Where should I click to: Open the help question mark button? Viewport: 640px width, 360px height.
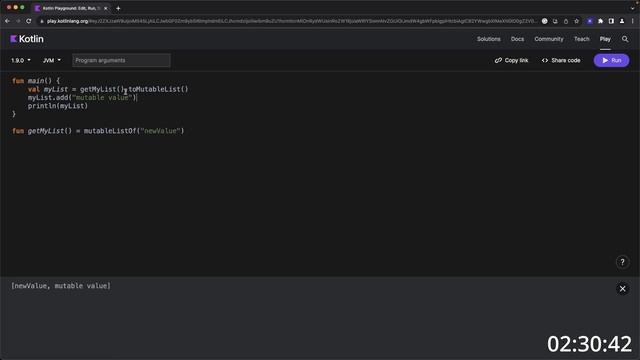(x=622, y=262)
